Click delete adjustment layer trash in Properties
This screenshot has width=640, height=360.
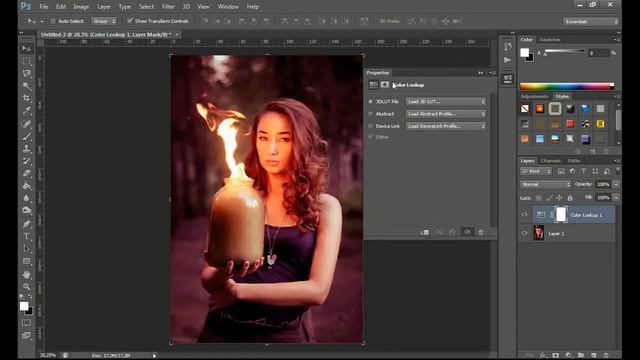[x=481, y=232]
